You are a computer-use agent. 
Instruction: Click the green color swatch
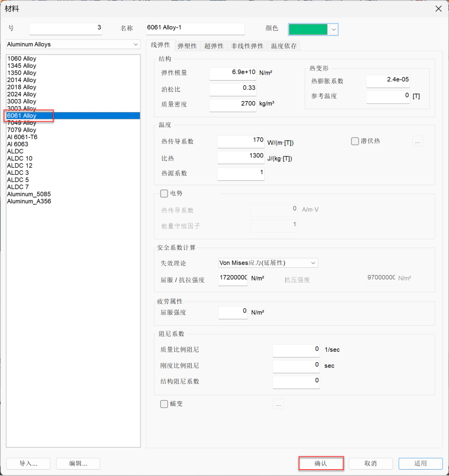308,29
